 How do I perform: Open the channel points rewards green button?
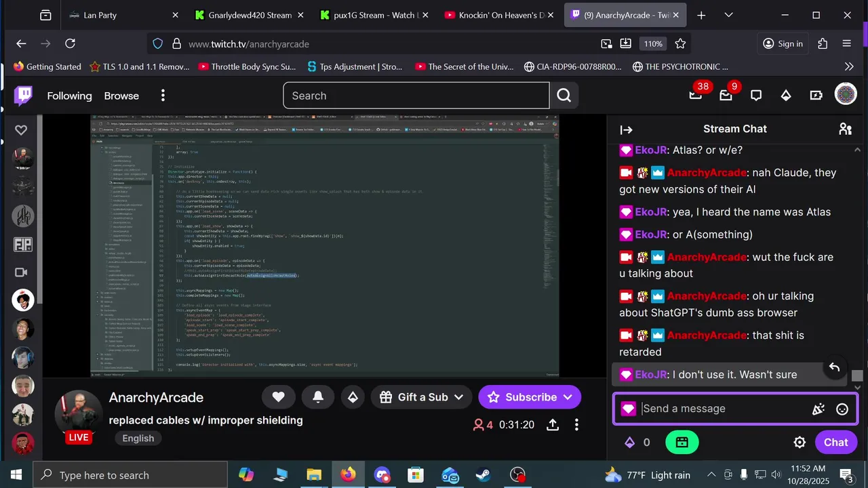point(682,443)
